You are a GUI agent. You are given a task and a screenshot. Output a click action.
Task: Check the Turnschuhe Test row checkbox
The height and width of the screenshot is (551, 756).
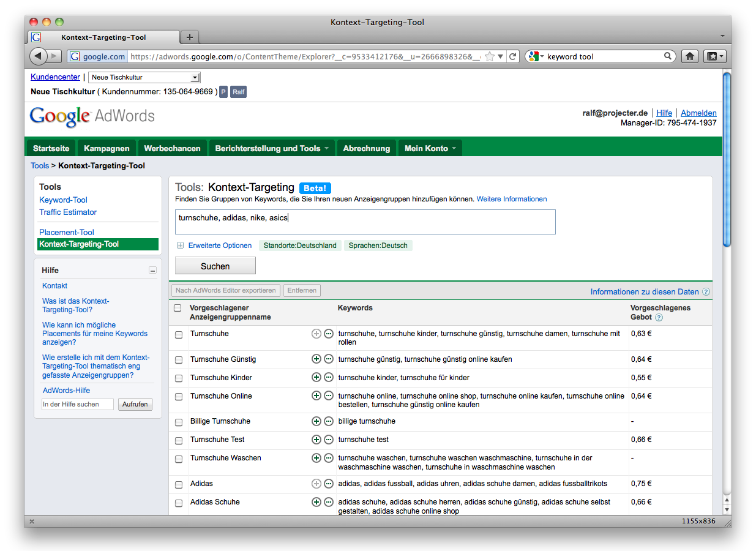pos(179,441)
